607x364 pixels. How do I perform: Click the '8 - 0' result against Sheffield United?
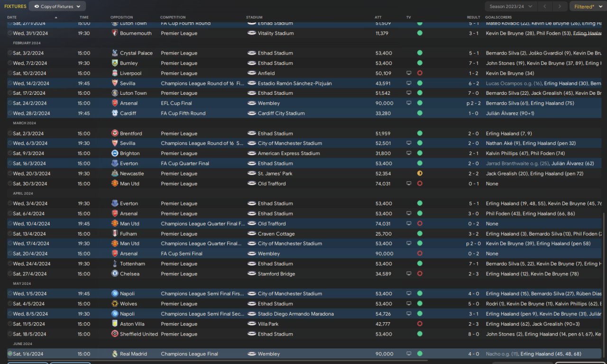pyautogui.click(x=474, y=334)
